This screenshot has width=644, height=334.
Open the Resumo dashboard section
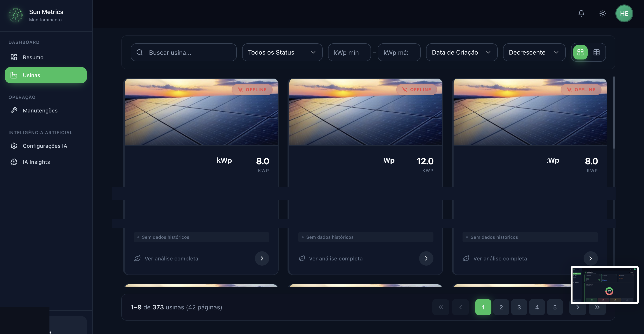tap(33, 57)
